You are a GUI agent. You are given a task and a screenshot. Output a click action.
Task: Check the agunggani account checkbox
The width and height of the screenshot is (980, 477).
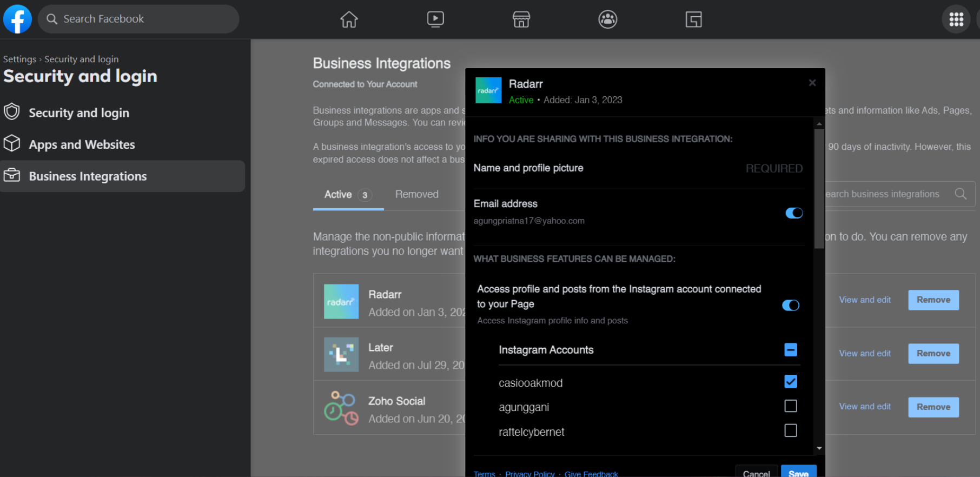790,406
